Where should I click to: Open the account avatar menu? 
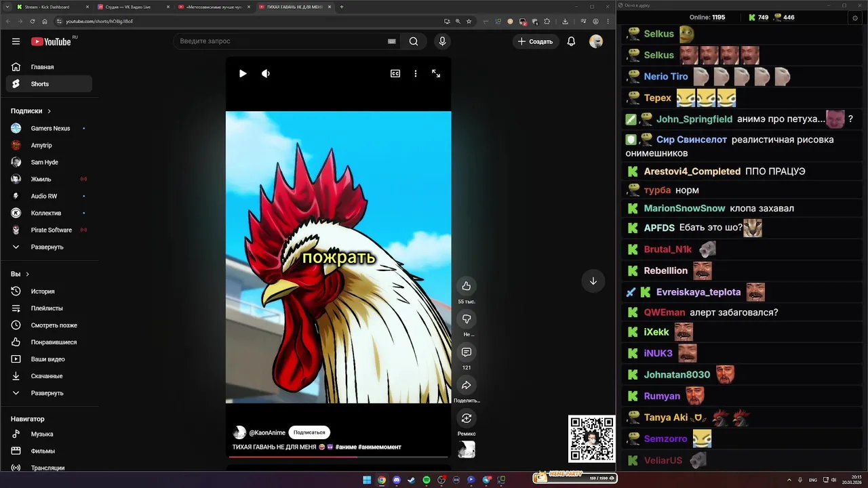click(x=596, y=41)
